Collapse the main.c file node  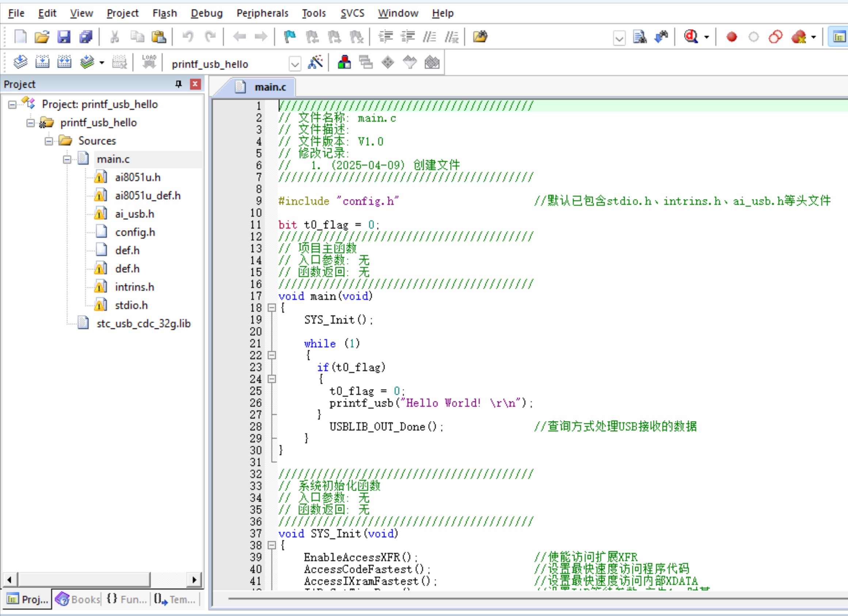pos(67,160)
